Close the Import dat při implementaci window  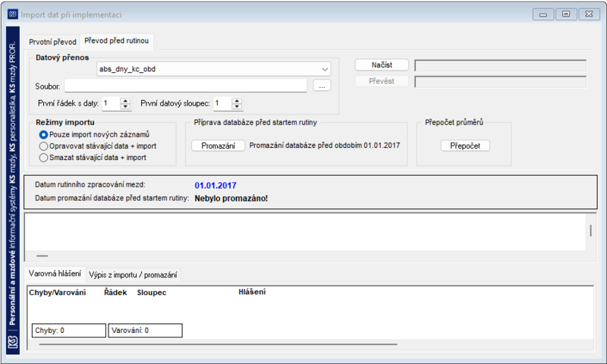click(x=589, y=14)
